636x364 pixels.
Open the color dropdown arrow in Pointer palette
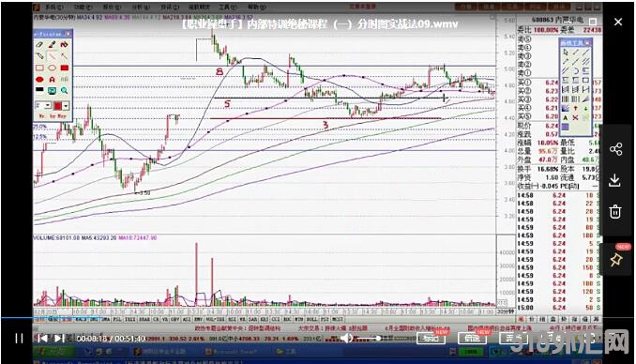[x=66, y=106]
